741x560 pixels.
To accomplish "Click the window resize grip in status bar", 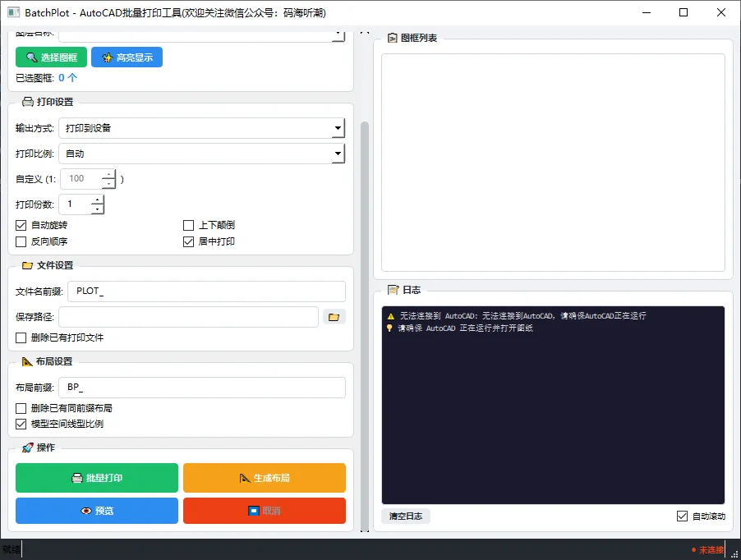I will point(735,554).
